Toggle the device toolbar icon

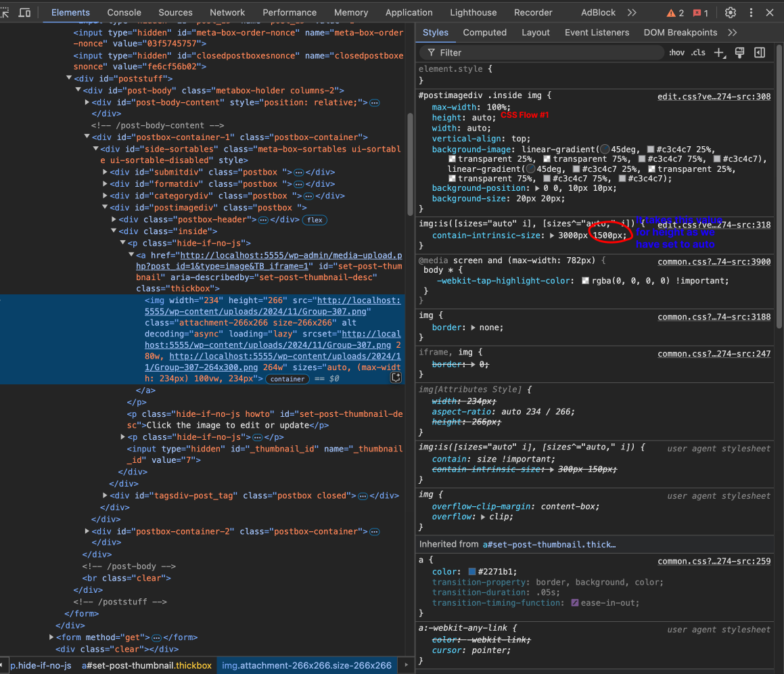tap(24, 12)
